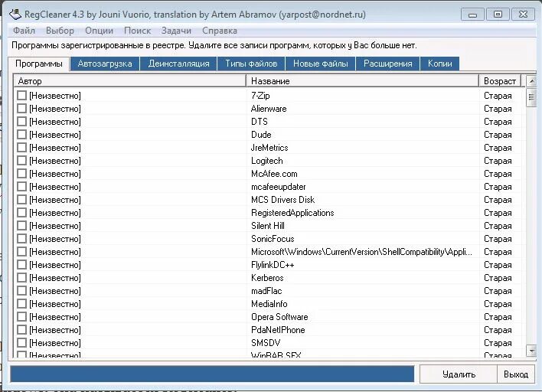Viewport: 542px width, 392px height.
Task: Check the box for SMSDV
Action: [x=21, y=343]
